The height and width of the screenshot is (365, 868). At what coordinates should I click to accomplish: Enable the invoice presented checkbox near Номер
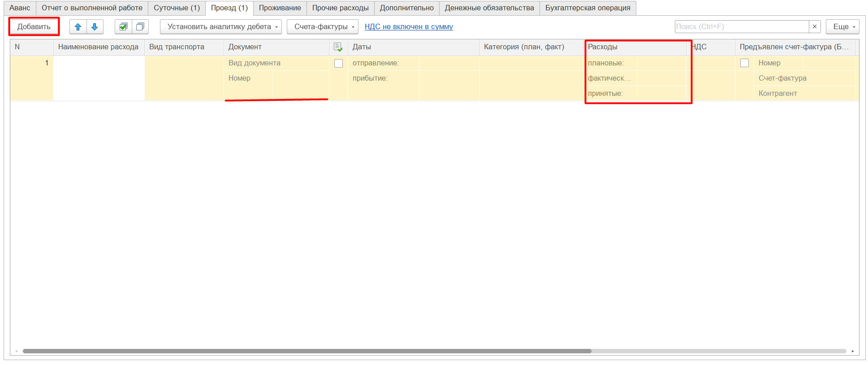point(744,63)
